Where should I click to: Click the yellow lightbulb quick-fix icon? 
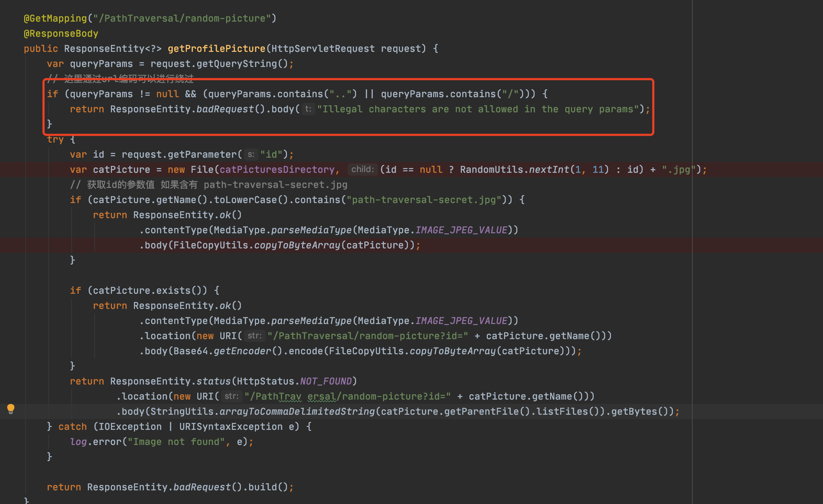(11, 409)
